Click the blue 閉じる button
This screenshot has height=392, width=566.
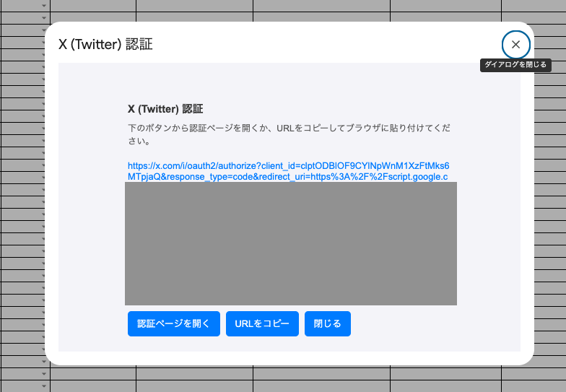pyautogui.click(x=328, y=324)
